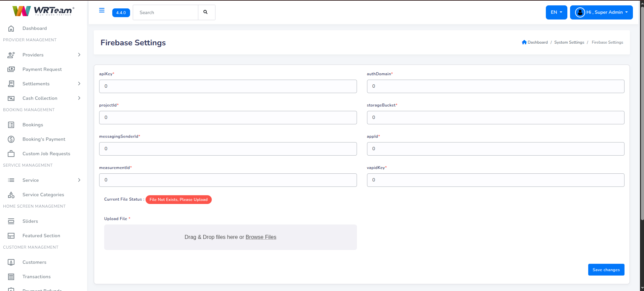The image size is (644, 291).
Task: Click the Browse Files link
Action: 261,237
